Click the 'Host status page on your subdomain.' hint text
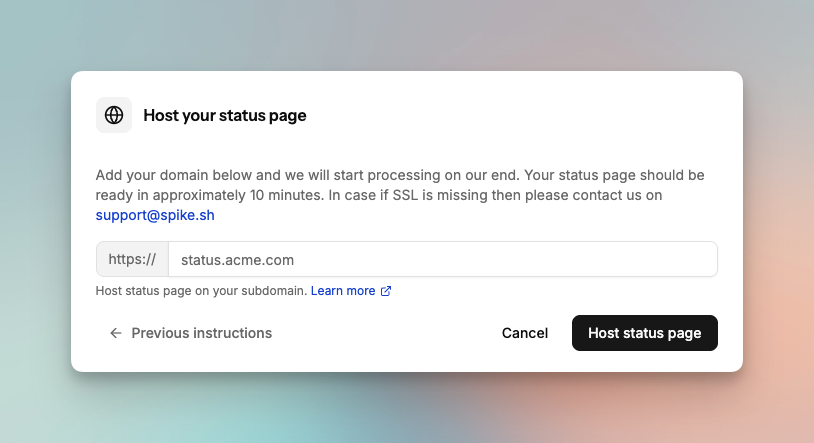The height and width of the screenshot is (443, 814). pos(201,291)
